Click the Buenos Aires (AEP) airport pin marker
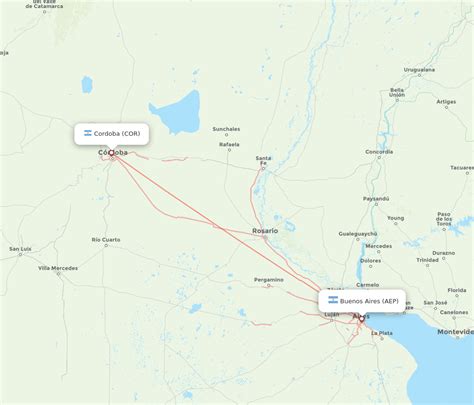The image size is (474, 405). [x=362, y=319]
